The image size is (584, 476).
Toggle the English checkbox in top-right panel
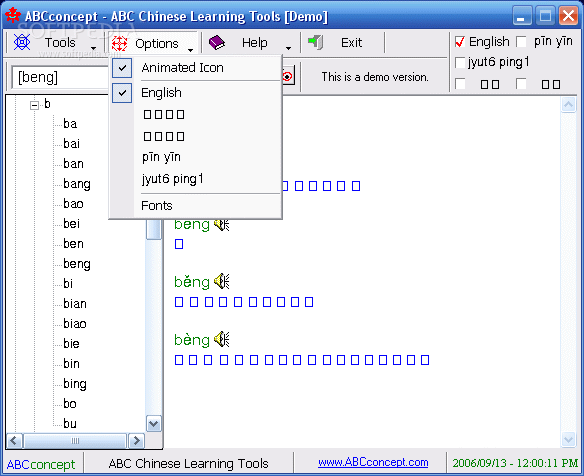[460, 42]
